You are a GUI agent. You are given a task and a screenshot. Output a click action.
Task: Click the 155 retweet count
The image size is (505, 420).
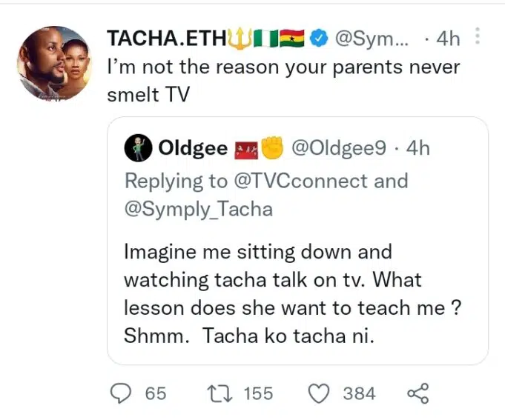pos(258,393)
